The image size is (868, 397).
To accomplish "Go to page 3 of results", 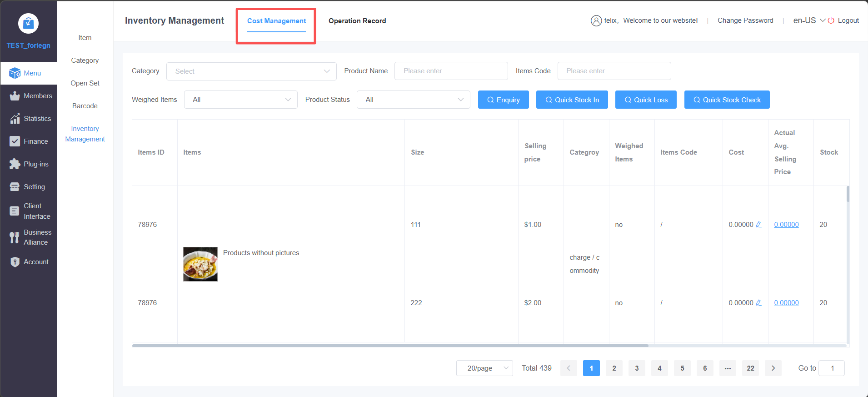I will (637, 368).
